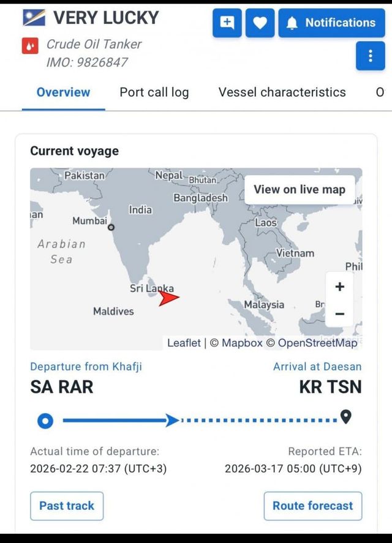392x543 pixels.
Task: Click the voyage progress arrow on track
Action: [173, 421]
